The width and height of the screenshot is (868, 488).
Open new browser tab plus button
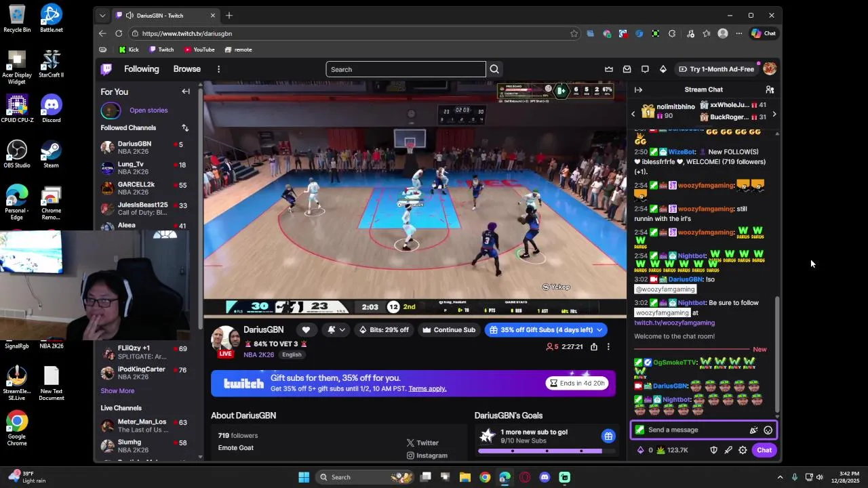pyautogui.click(x=229, y=16)
